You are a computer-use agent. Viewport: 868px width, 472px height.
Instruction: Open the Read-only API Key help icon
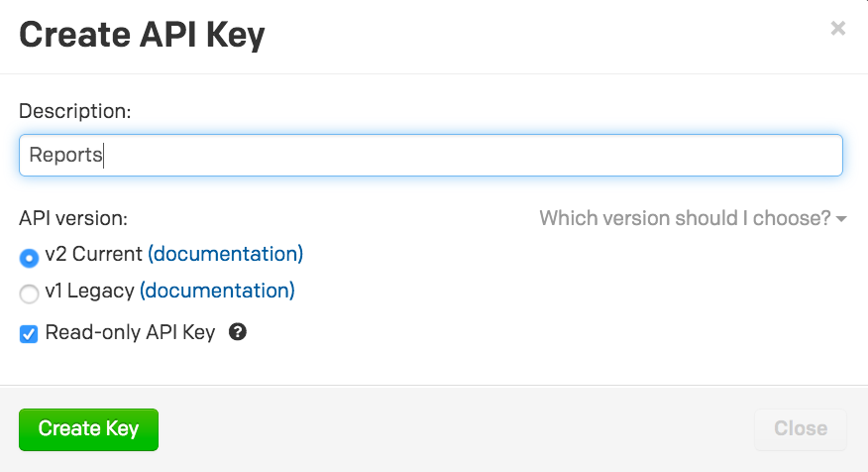238,332
